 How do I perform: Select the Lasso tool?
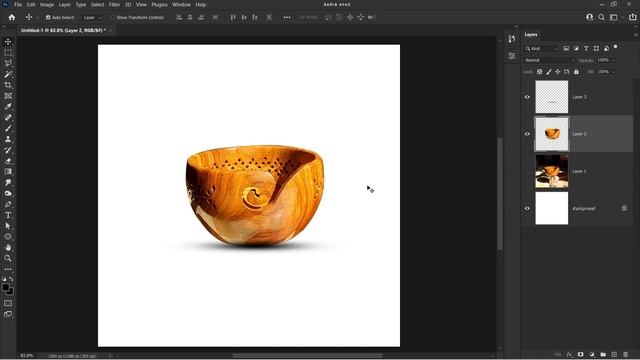coord(8,63)
